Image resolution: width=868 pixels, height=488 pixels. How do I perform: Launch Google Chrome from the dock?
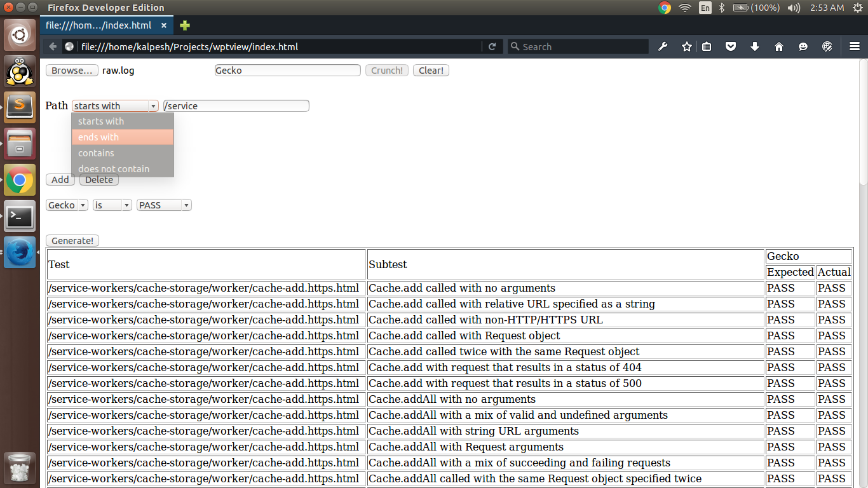(x=20, y=180)
